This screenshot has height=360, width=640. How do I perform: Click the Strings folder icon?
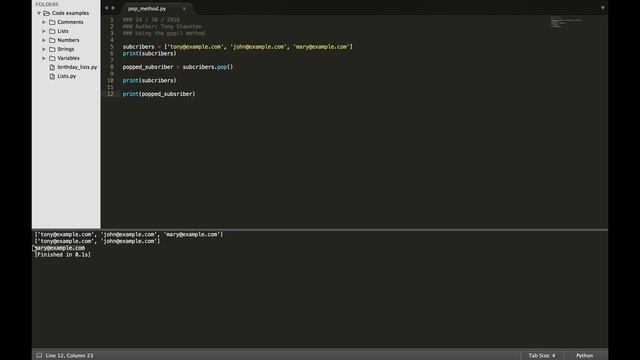tap(52, 49)
